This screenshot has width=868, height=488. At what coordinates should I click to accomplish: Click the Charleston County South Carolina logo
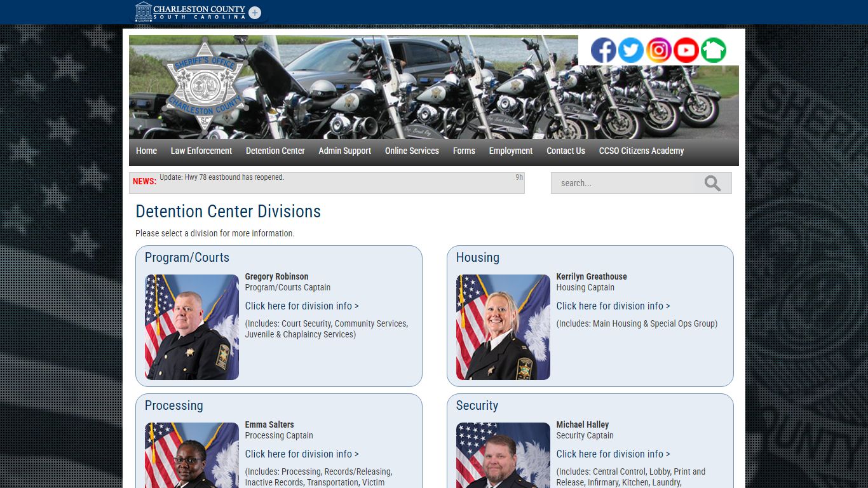191,11
